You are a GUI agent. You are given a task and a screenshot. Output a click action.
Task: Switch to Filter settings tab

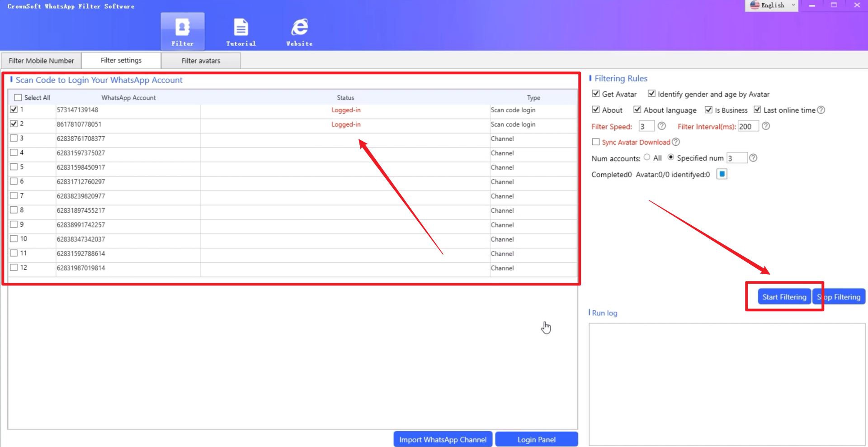121,60
